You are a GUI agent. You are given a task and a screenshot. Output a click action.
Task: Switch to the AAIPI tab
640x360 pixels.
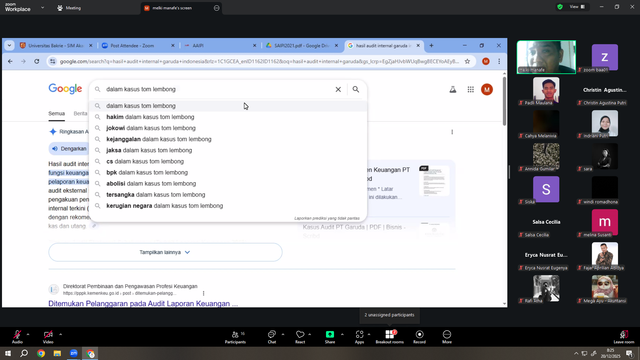(219, 46)
